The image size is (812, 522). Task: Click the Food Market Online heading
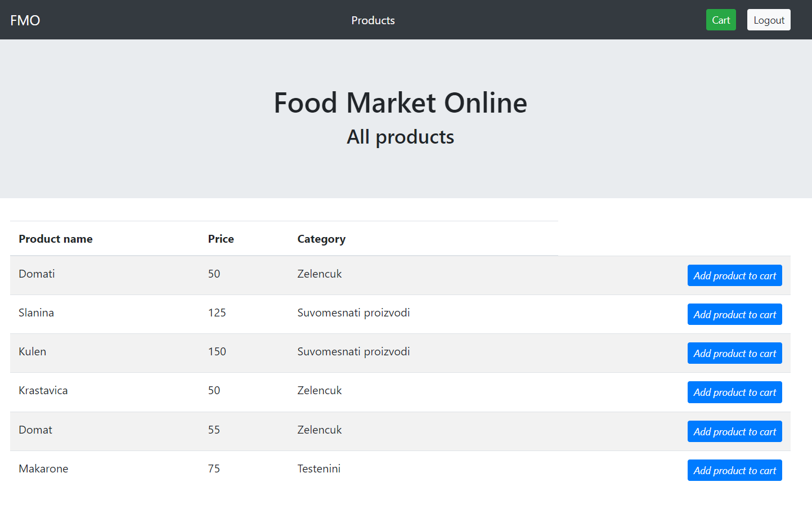pos(400,103)
